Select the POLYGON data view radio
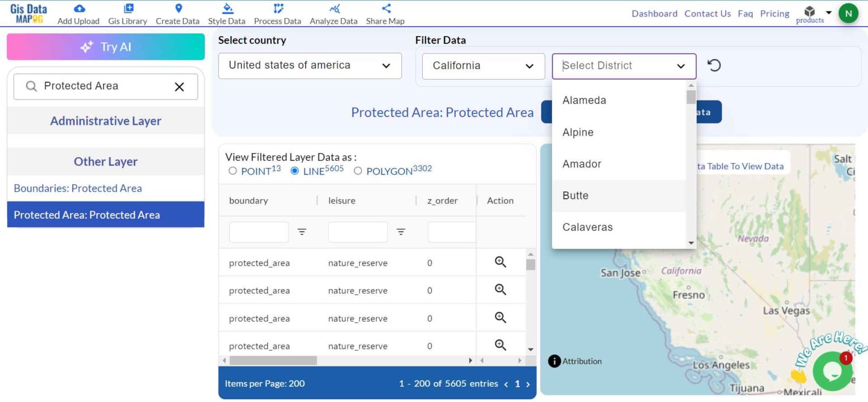 [x=357, y=171]
